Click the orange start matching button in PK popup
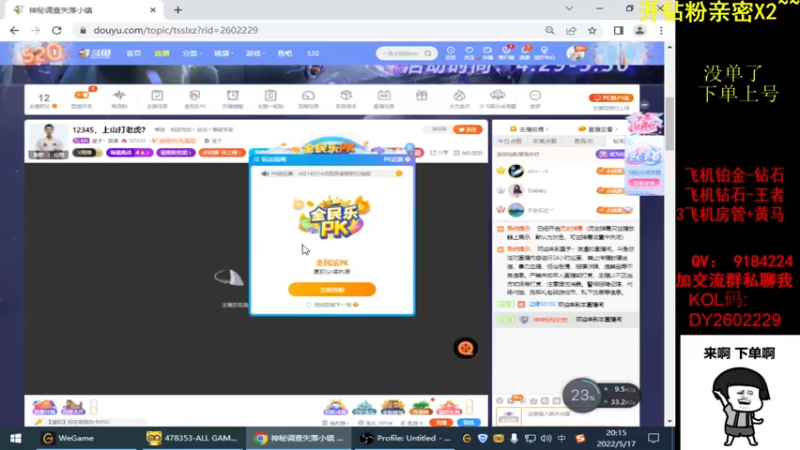 tap(332, 289)
